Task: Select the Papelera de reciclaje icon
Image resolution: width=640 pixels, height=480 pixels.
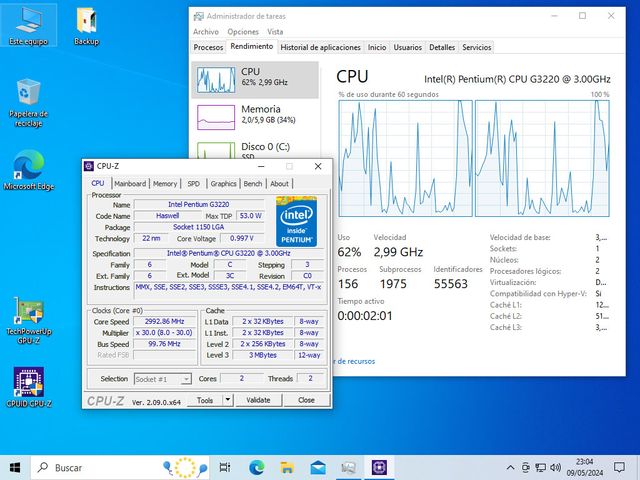Action: tap(28, 103)
